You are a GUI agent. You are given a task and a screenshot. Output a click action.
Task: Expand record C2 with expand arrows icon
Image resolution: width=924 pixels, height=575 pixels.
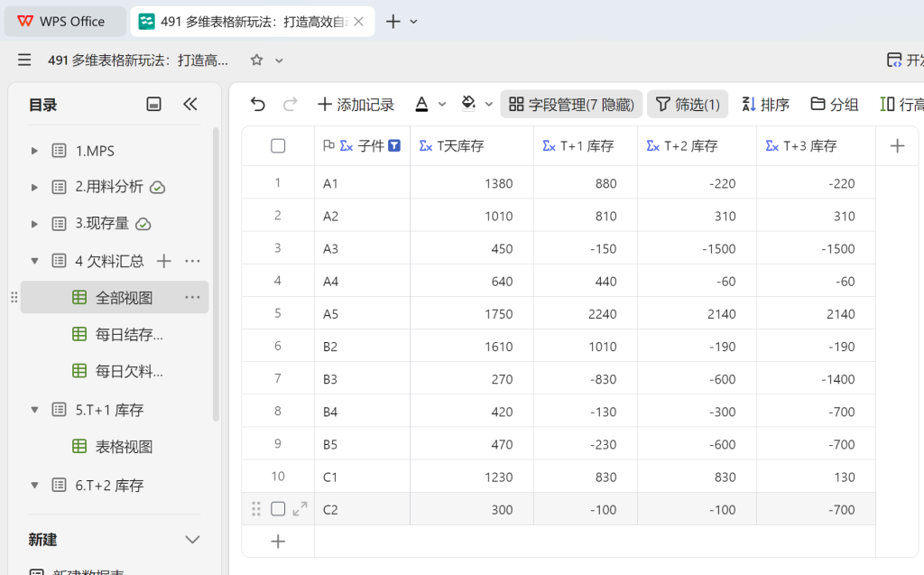pos(300,509)
